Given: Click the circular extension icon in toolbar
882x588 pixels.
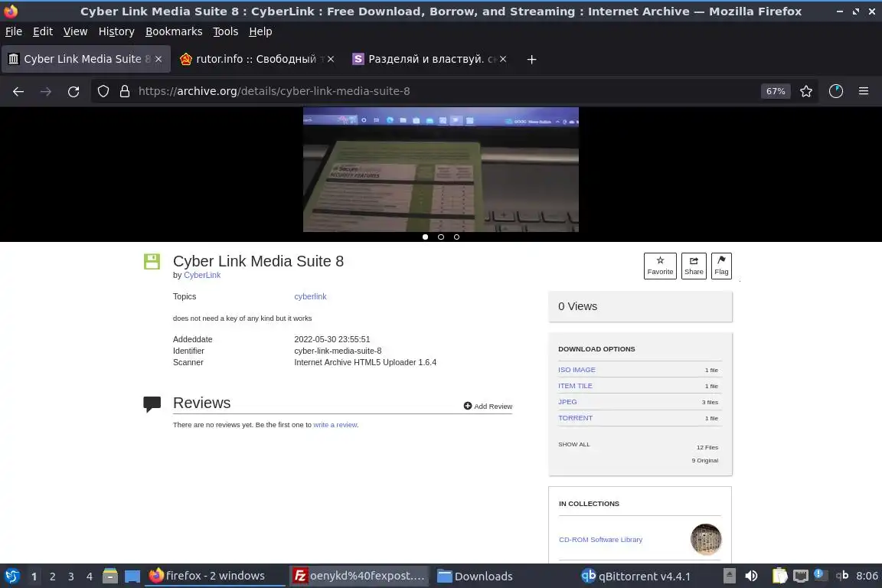Looking at the screenshot, I should 836,91.
